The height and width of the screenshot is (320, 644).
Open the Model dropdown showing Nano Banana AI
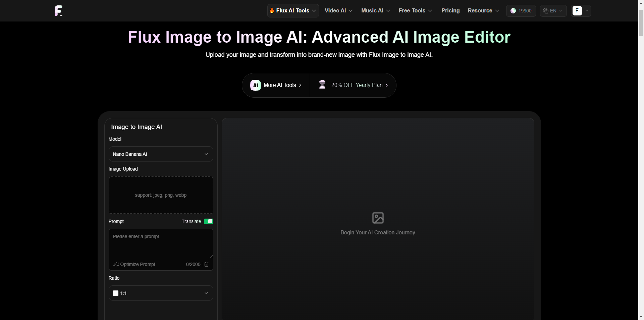click(161, 154)
